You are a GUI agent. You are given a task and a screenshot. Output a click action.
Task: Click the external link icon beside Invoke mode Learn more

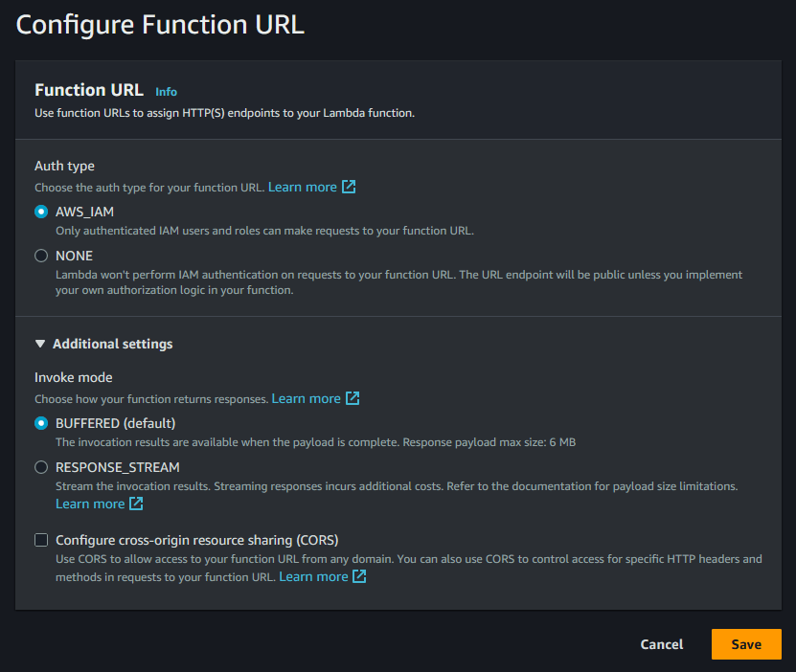[353, 398]
